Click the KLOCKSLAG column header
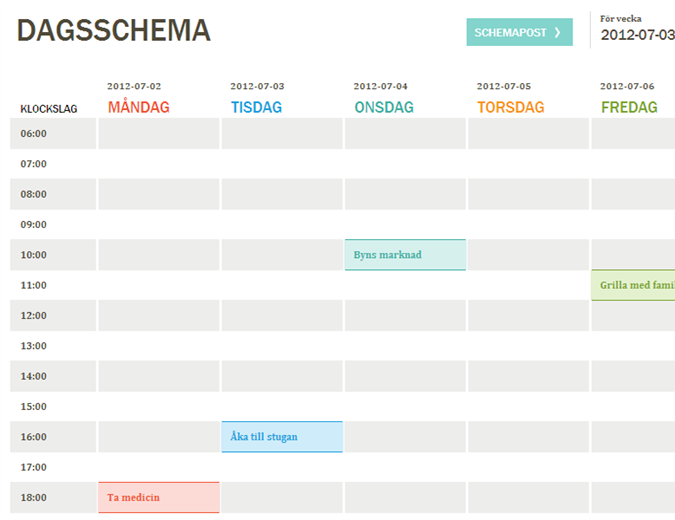This screenshot has width=675, height=520. click(x=49, y=109)
